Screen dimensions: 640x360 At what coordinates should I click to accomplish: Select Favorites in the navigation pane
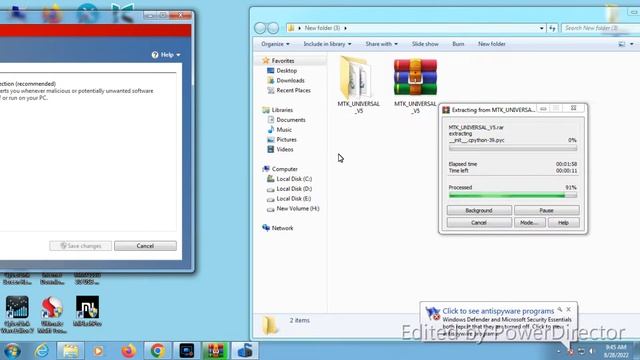[x=283, y=61]
